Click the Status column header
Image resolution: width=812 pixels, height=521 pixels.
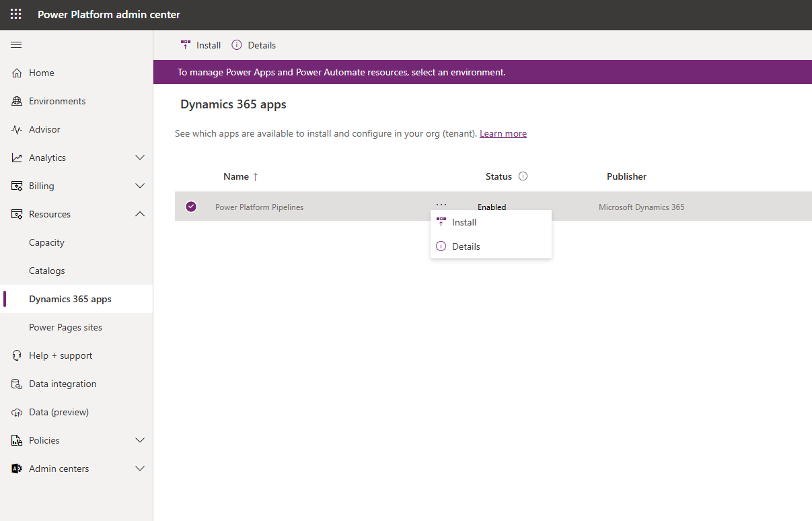pos(499,176)
